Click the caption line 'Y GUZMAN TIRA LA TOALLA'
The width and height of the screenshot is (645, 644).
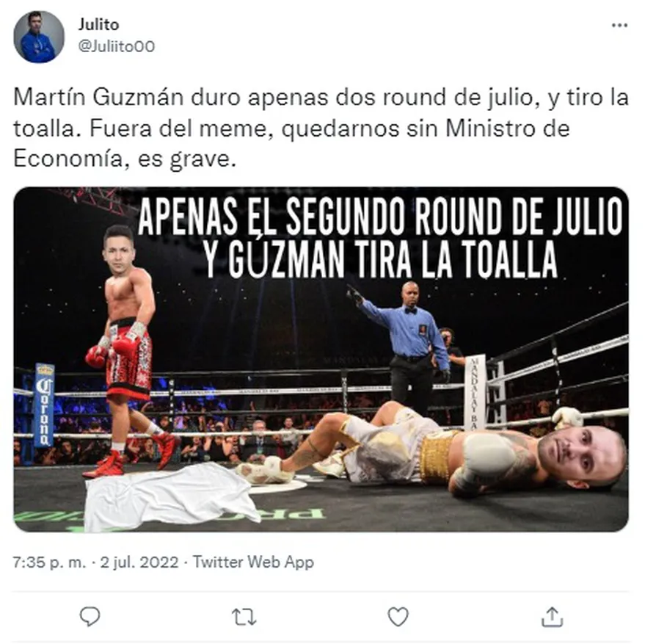[x=380, y=259]
